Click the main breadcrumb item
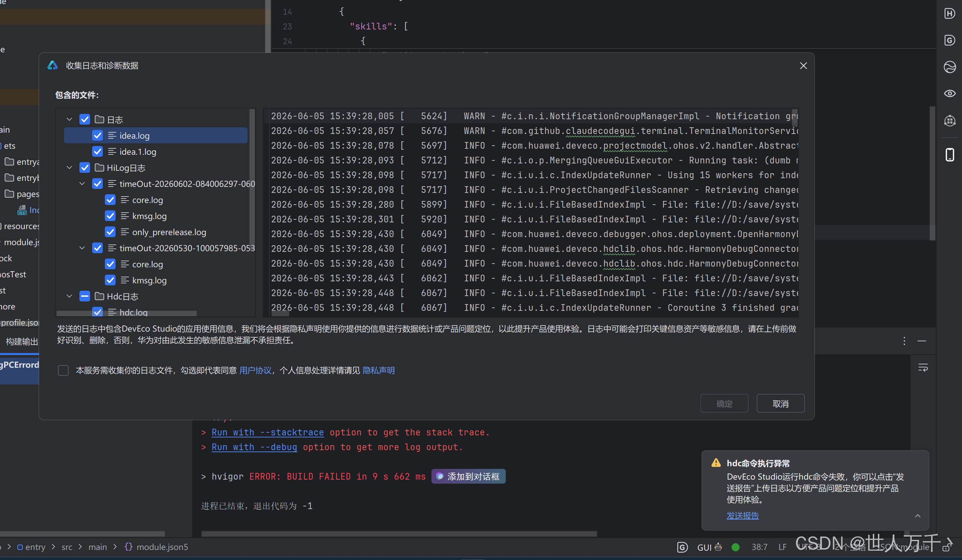962x560 pixels. click(x=98, y=547)
